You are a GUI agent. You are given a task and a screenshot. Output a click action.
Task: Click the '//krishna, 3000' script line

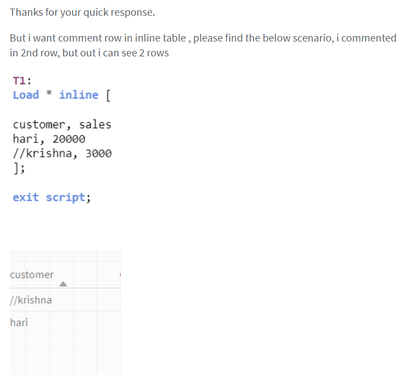(x=62, y=153)
